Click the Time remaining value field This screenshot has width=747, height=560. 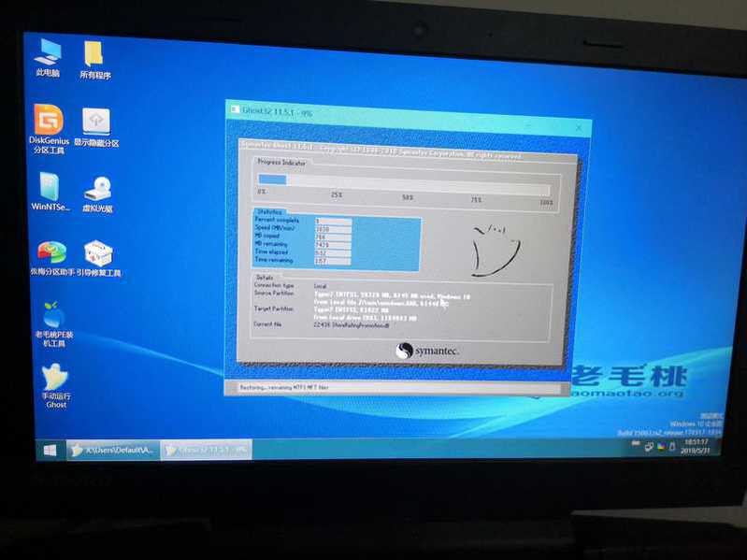point(333,262)
